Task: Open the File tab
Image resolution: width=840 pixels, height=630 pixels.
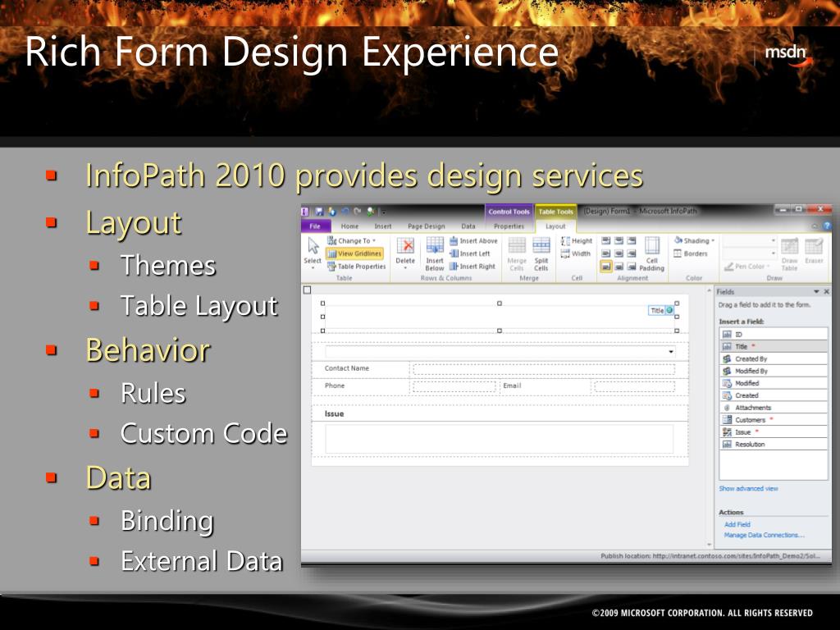Action: [x=316, y=226]
